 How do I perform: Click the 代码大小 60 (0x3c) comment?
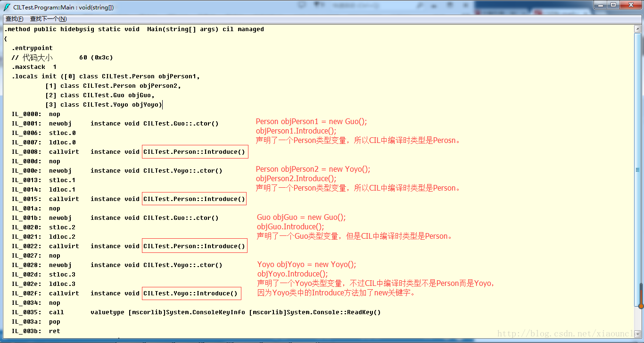(62, 58)
